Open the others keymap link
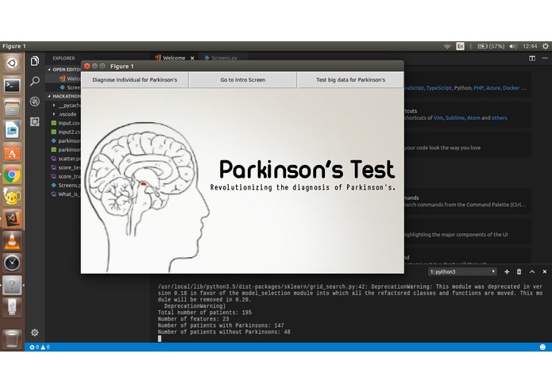Screen dimensions: 552x392 point(500,117)
